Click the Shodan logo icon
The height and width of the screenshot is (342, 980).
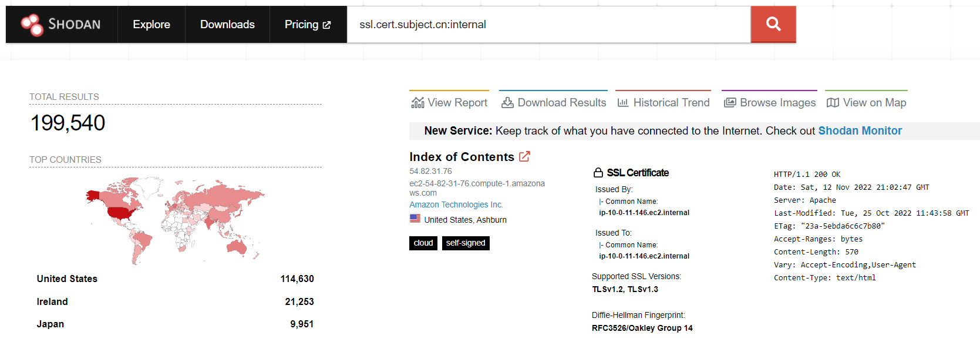pos(32,25)
